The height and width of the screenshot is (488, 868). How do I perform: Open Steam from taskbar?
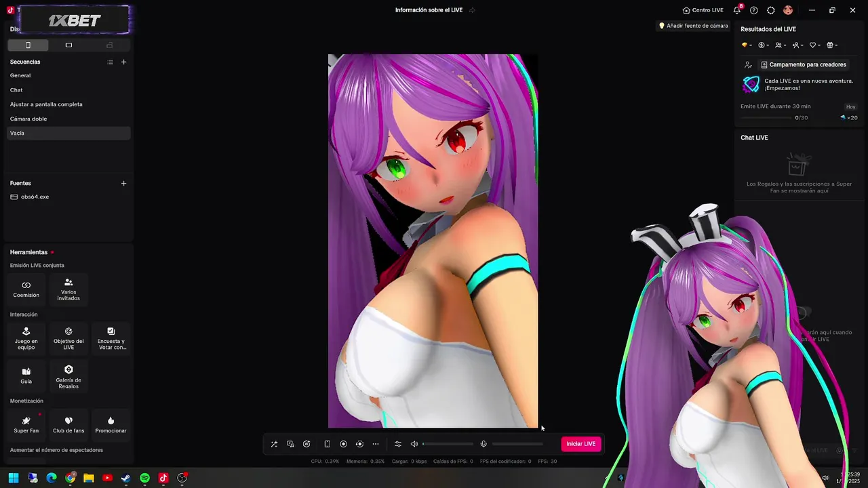pos(125,478)
